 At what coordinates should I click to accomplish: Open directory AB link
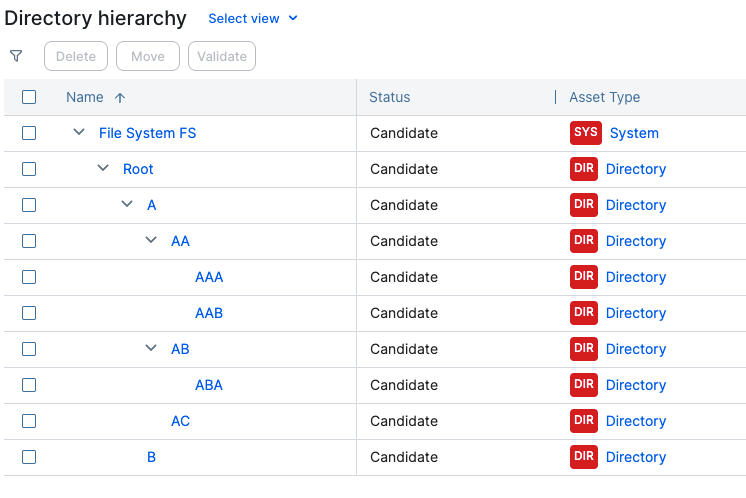pyautogui.click(x=180, y=349)
